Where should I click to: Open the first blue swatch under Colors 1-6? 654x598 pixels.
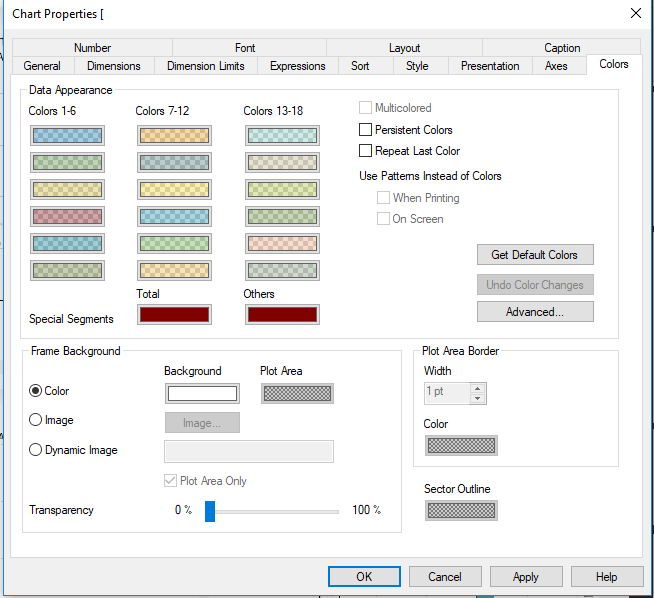[67, 136]
